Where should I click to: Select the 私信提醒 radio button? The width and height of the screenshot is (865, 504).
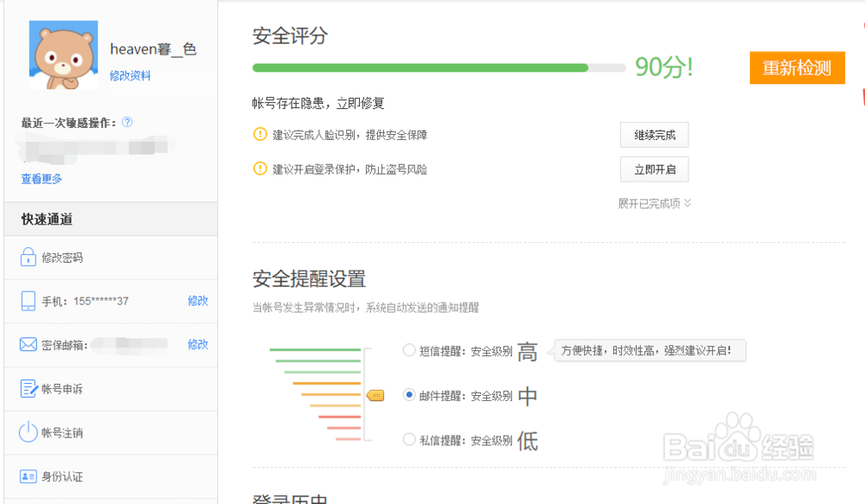point(409,440)
